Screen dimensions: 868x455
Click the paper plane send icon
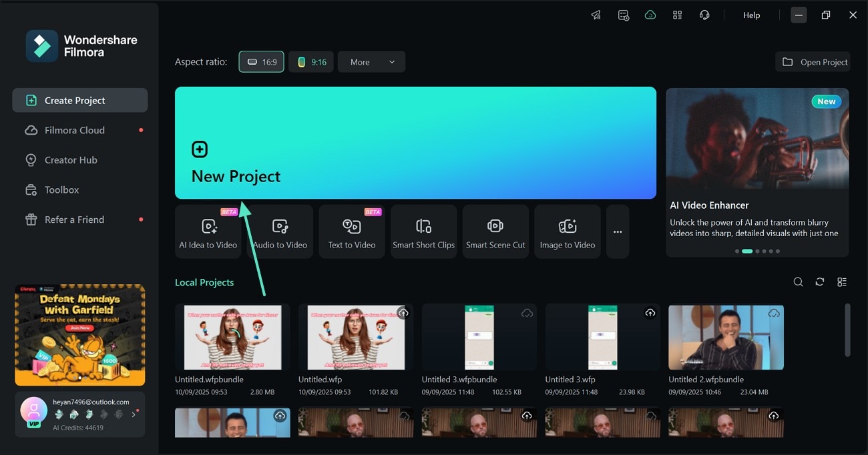click(596, 15)
